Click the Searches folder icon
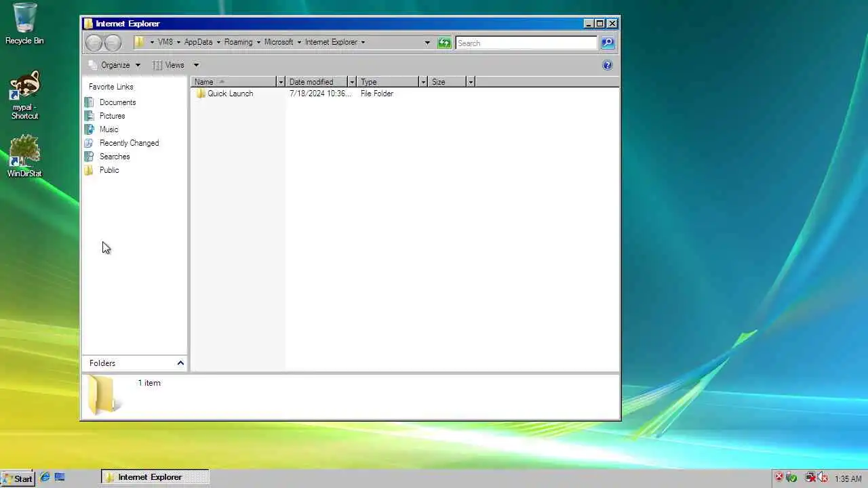This screenshot has height=488, width=868. click(89, 157)
